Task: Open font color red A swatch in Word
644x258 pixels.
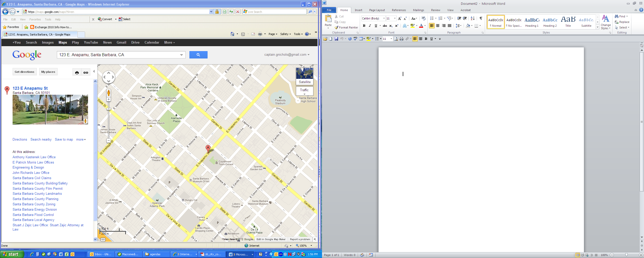Action: 421,26
